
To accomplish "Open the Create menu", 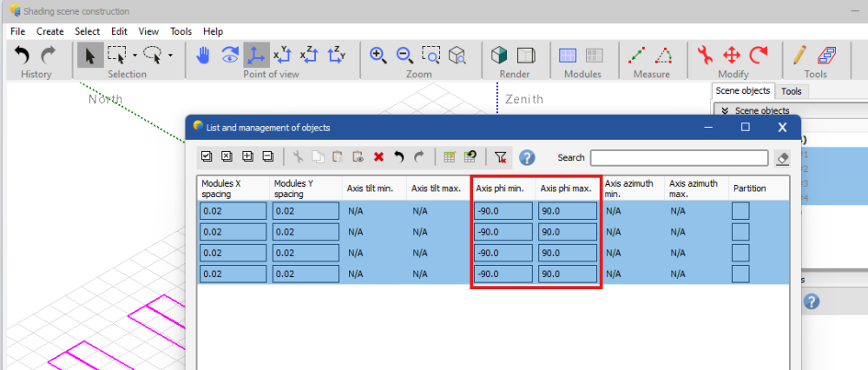I will (49, 31).
